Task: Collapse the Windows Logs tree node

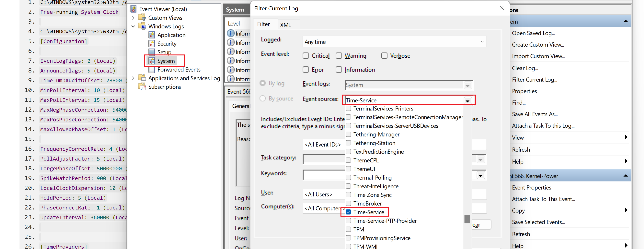Action: point(133,26)
